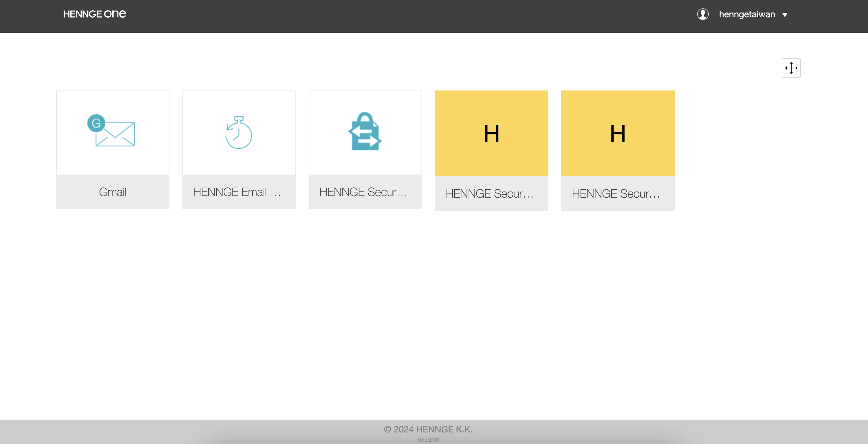Click the HENNGE One logo
This screenshot has height=444, width=868.
tap(94, 14)
